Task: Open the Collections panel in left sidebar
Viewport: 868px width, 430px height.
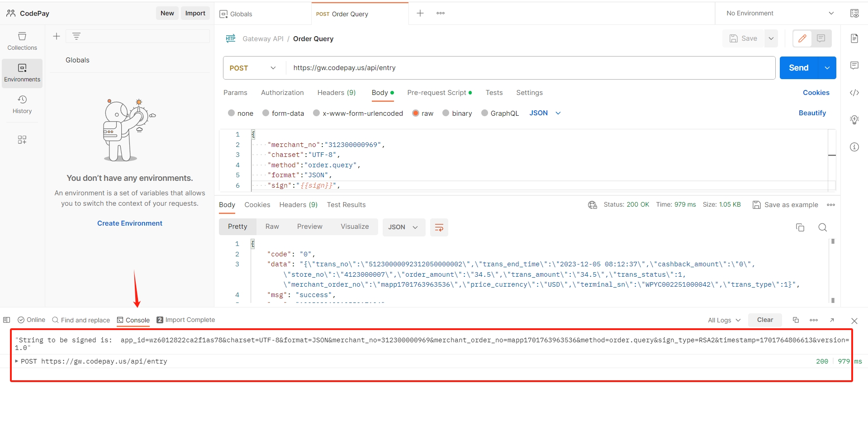Action: coord(22,41)
